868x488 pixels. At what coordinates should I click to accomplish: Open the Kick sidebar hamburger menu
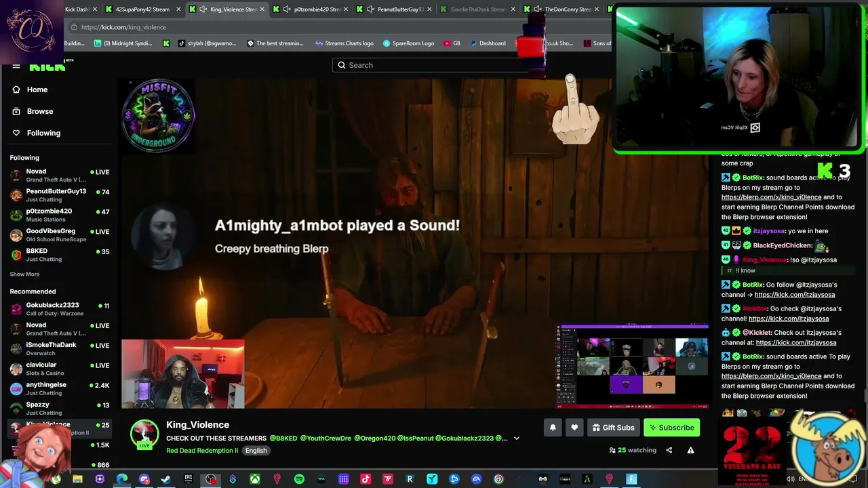[16, 66]
